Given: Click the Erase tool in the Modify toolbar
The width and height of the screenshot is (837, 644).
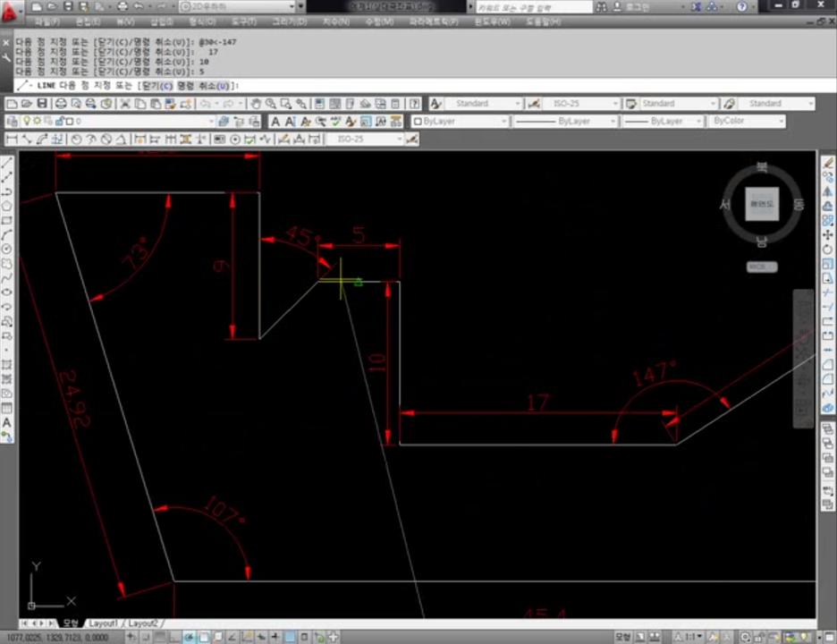Looking at the screenshot, I should pos(828,163).
